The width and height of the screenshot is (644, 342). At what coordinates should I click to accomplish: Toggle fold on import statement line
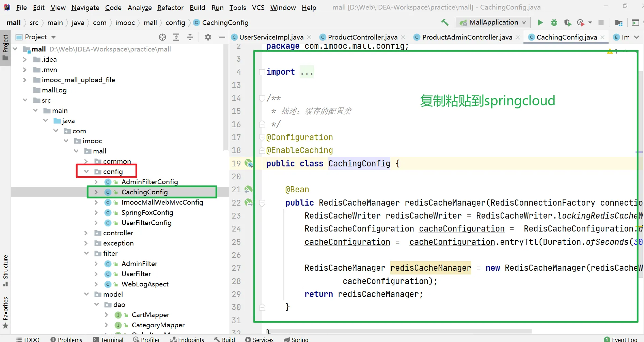[262, 72]
